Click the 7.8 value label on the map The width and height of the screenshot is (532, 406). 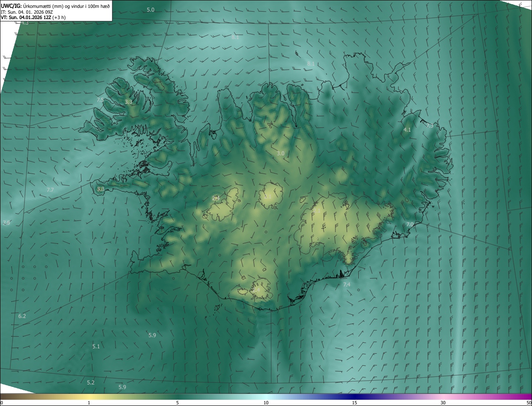[6, 223]
